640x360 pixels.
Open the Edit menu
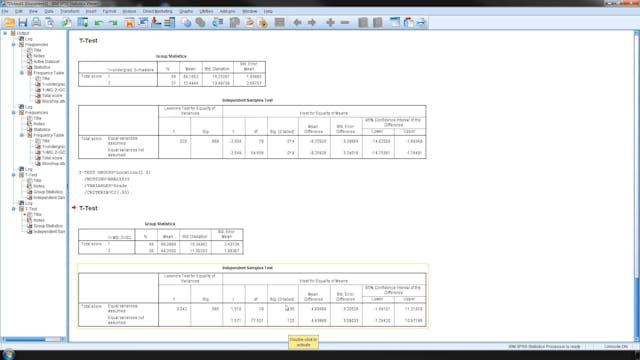[19, 11]
